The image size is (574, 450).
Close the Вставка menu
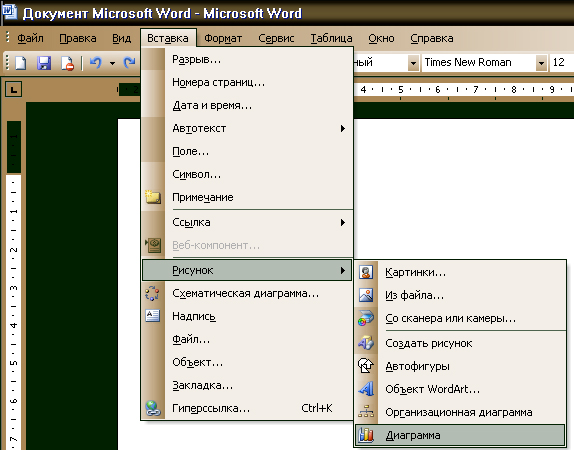tap(168, 38)
